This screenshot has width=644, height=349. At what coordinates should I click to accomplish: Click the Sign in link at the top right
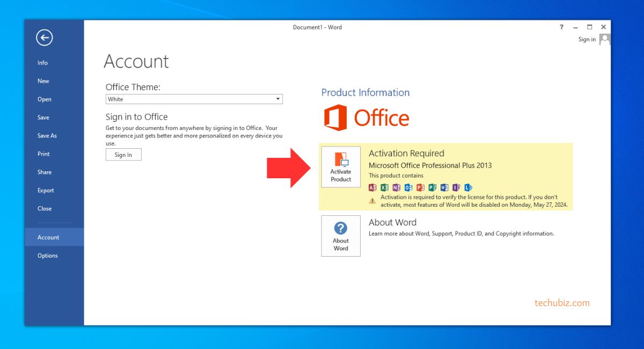(x=587, y=39)
